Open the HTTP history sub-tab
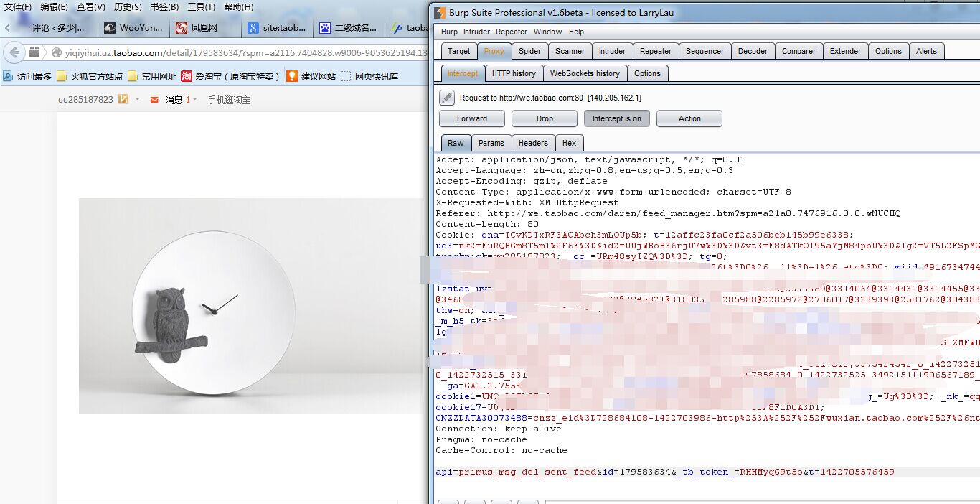The height and width of the screenshot is (504, 980). coord(514,73)
